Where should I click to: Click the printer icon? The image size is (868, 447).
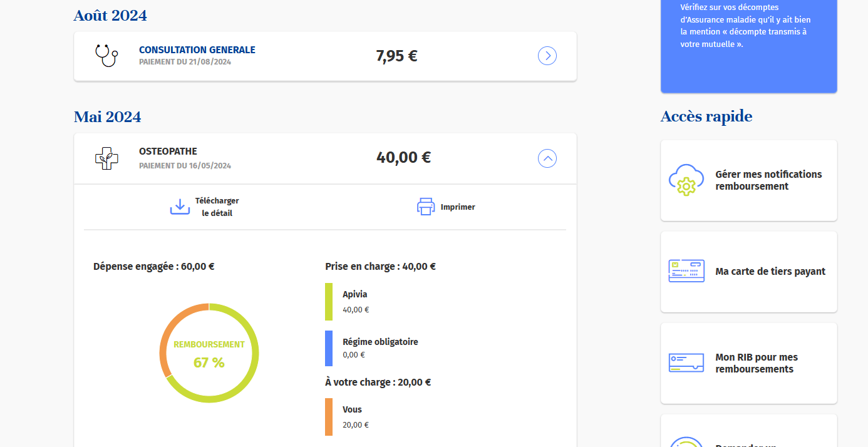pyautogui.click(x=426, y=207)
